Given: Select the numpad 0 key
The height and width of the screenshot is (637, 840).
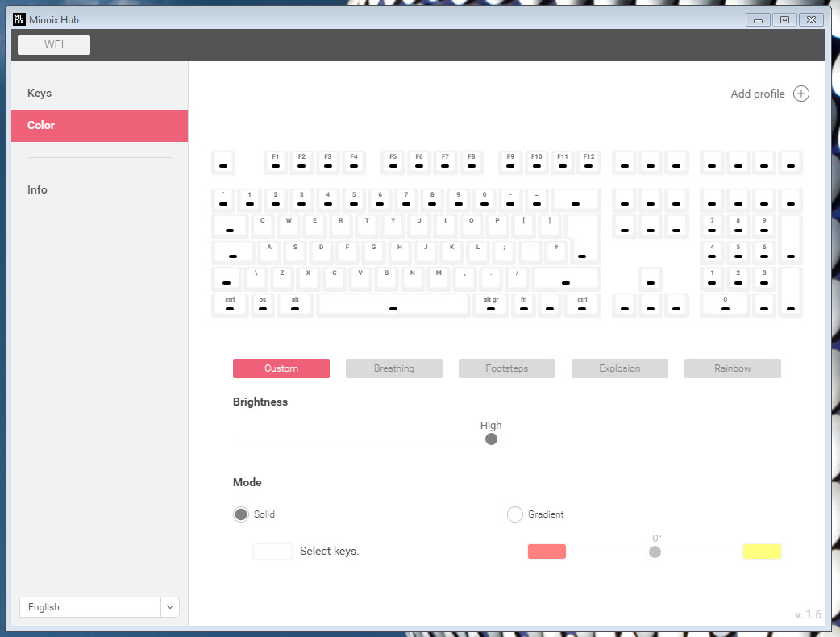Looking at the screenshot, I should coord(726,305).
